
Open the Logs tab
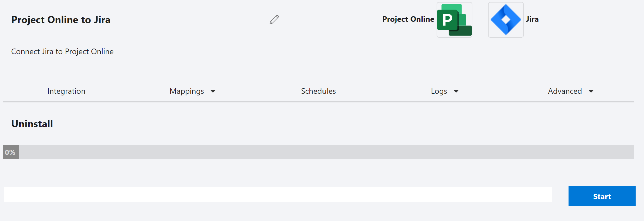click(439, 91)
